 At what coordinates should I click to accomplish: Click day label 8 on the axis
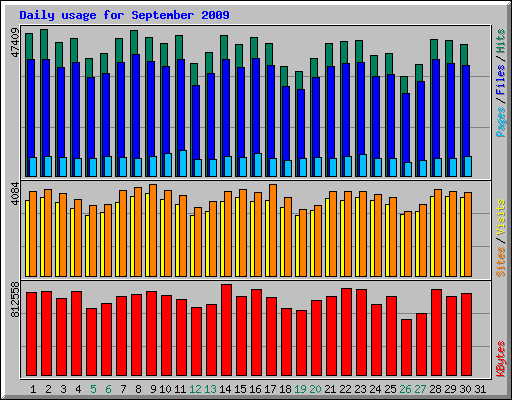[138, 389]
